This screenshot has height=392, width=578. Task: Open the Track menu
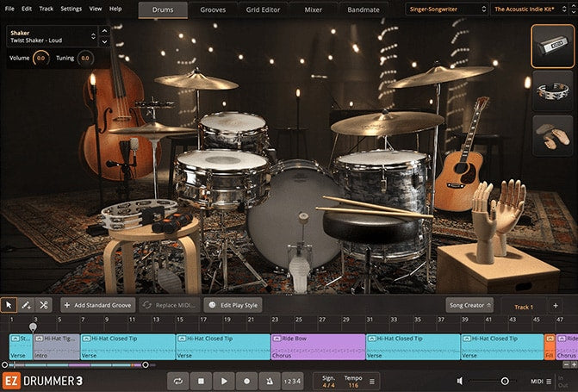pos(46,9)
